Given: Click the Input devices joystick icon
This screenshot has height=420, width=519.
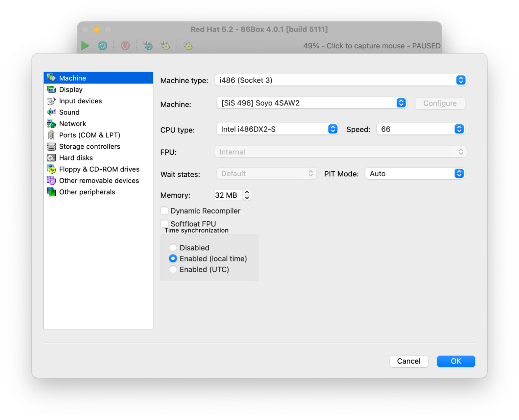Looking at the screenshot, I should (x=51, y=101).
